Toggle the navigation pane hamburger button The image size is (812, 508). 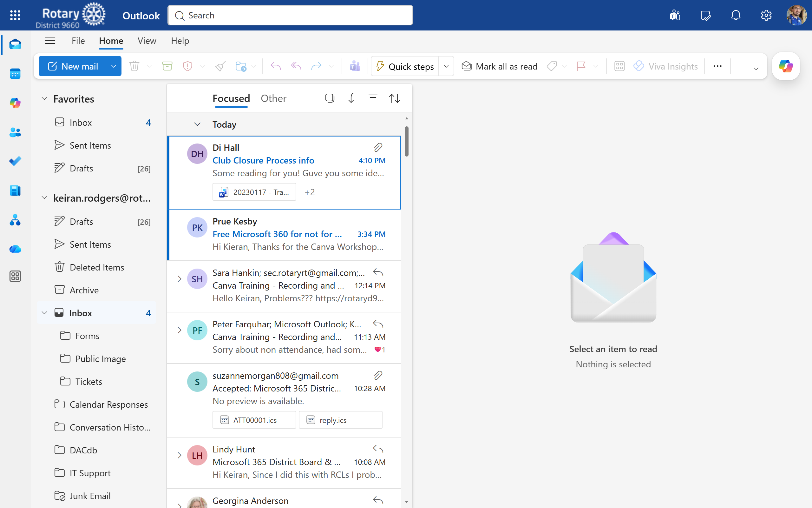50,41
